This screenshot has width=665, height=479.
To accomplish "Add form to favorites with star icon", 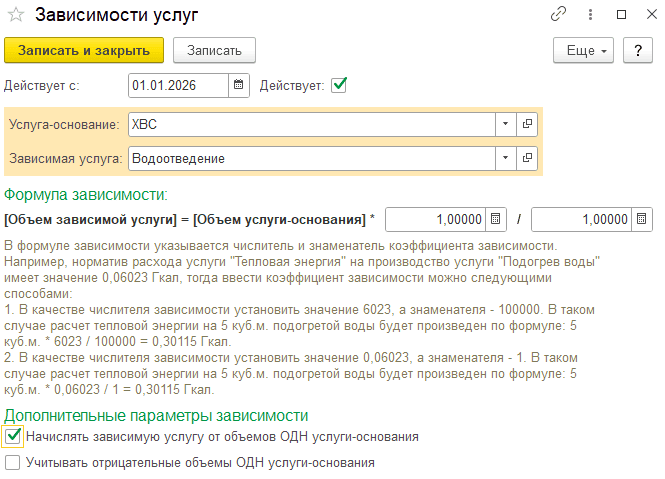I will click(x=16, y=15).
